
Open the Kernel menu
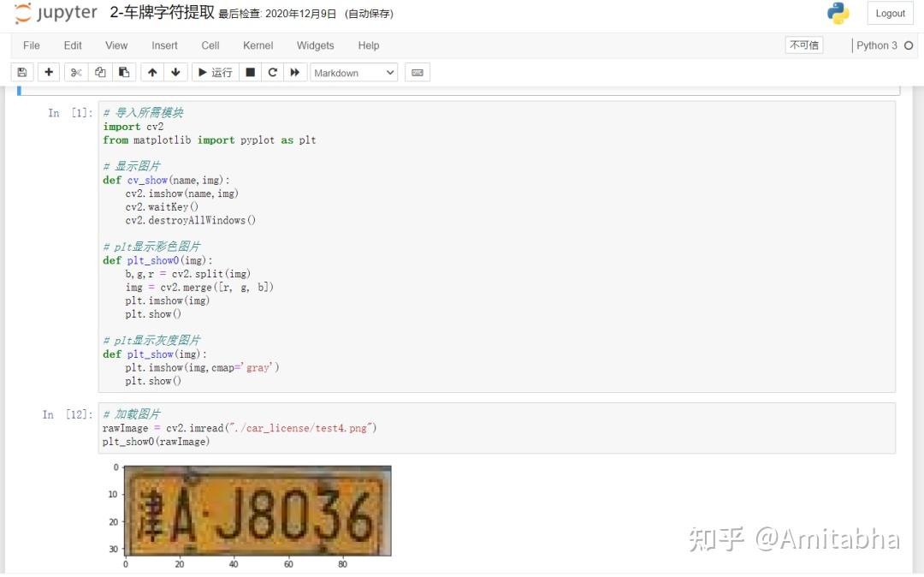click(x=258, y=45)
